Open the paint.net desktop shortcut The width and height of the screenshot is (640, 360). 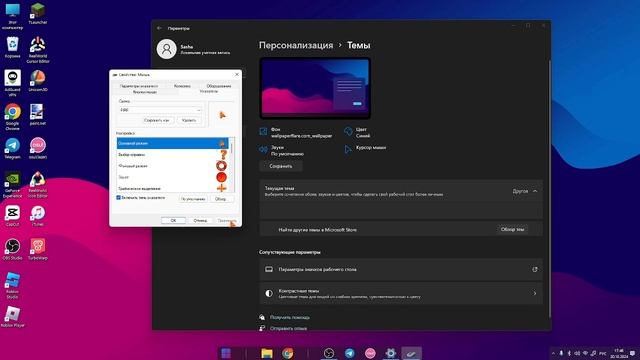pyautogui.click(x=38, y=114)
